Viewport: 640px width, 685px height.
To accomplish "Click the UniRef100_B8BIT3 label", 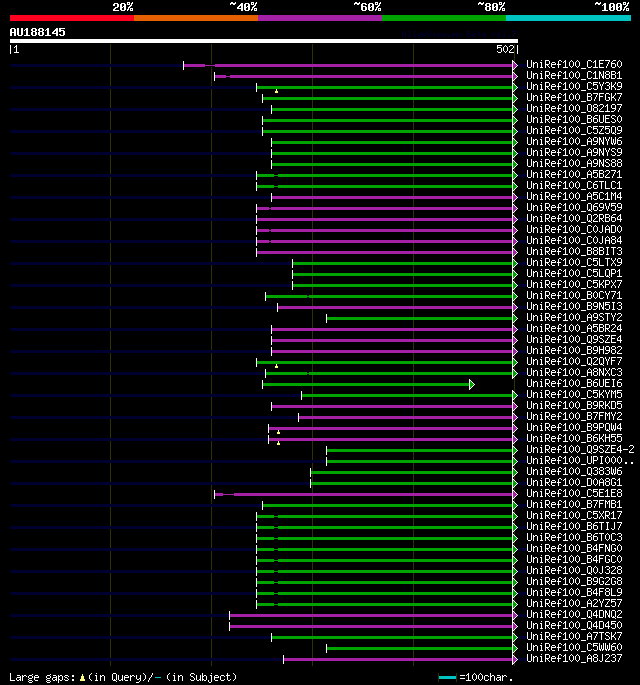I will [x=574, y=252].
